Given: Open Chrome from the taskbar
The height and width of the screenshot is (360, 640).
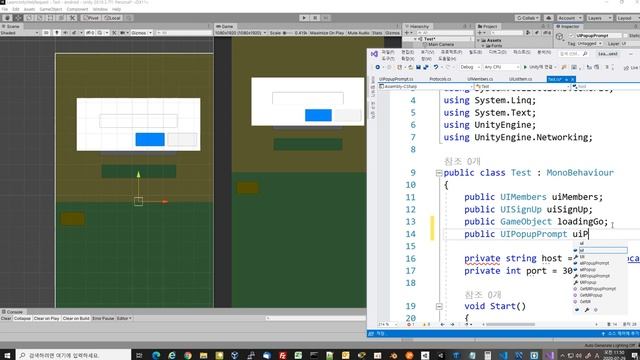Looking at the screenshot, I should coord(187,356).
